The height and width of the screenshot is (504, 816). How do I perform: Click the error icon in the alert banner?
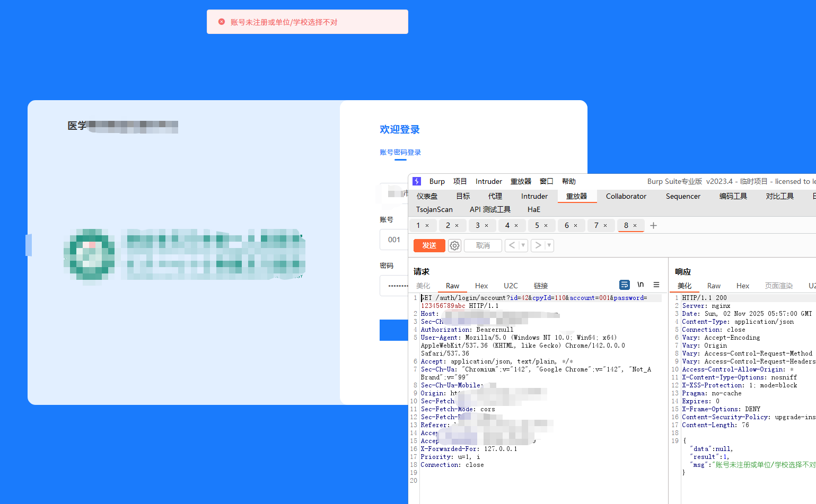(x=222, y=22)
